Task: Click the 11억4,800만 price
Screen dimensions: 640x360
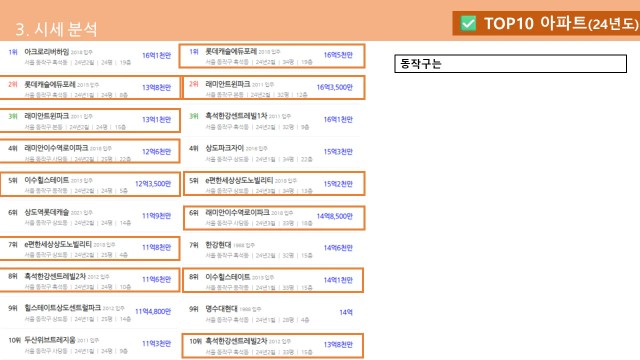Action: 153,312
